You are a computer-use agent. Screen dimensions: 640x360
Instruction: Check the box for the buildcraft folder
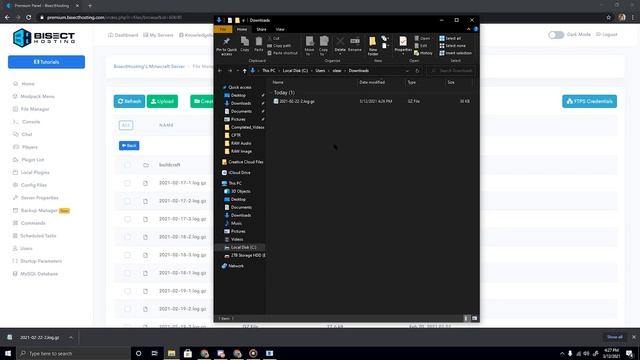click(x=127, y=165)
